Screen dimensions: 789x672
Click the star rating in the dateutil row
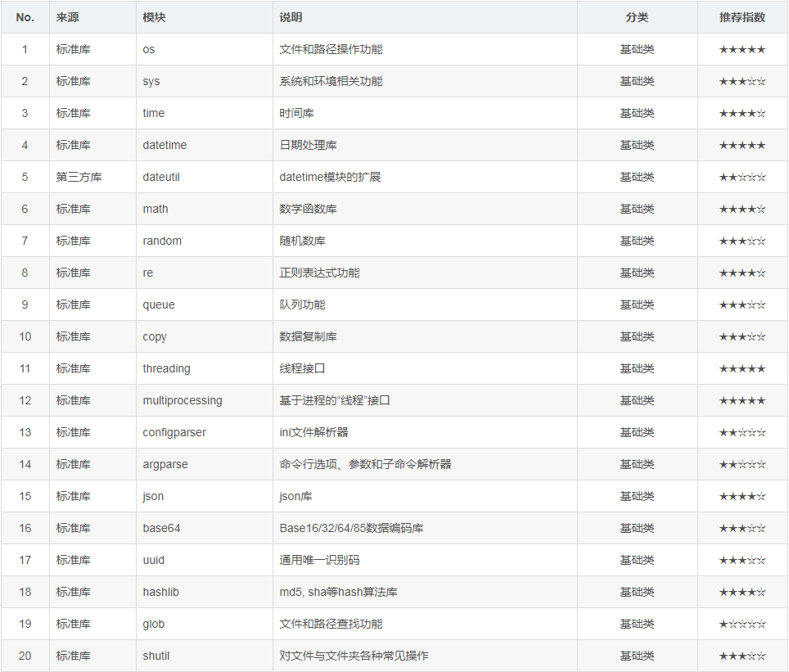[x=742, y=177]
